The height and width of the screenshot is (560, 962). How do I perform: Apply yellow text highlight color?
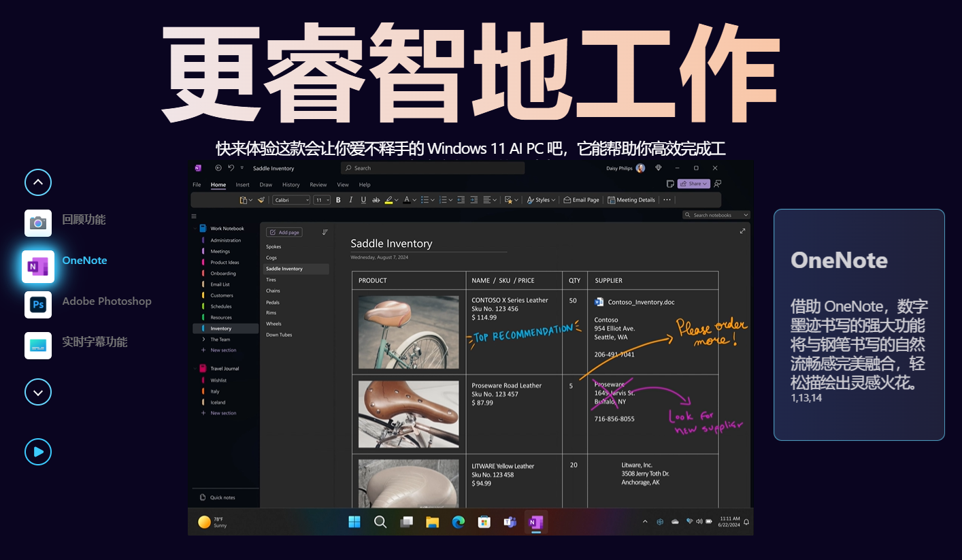388,200
